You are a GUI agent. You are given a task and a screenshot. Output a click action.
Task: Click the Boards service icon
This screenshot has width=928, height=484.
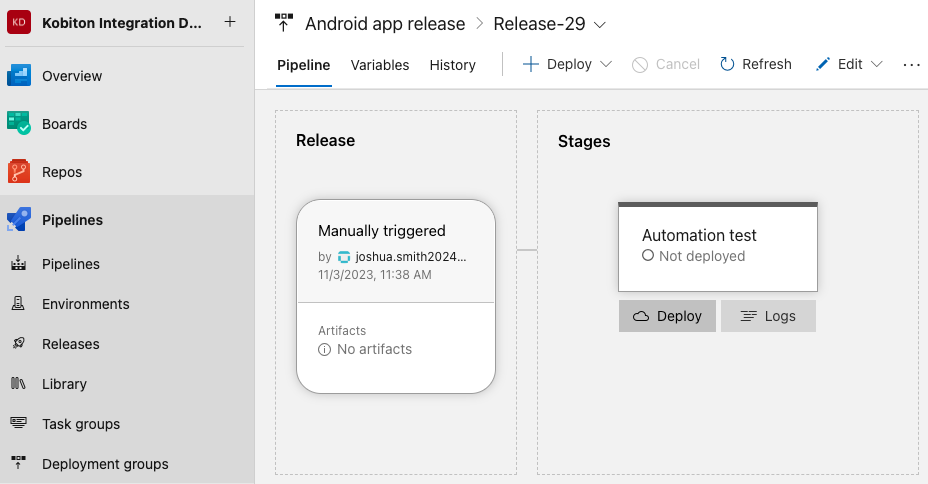coord(19,124)
